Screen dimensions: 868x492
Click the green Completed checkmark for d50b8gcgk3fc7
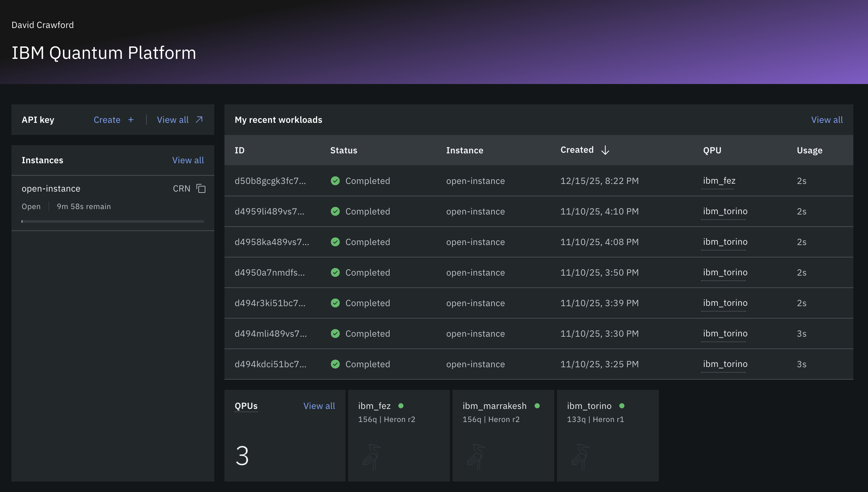[x=335, y=181]
